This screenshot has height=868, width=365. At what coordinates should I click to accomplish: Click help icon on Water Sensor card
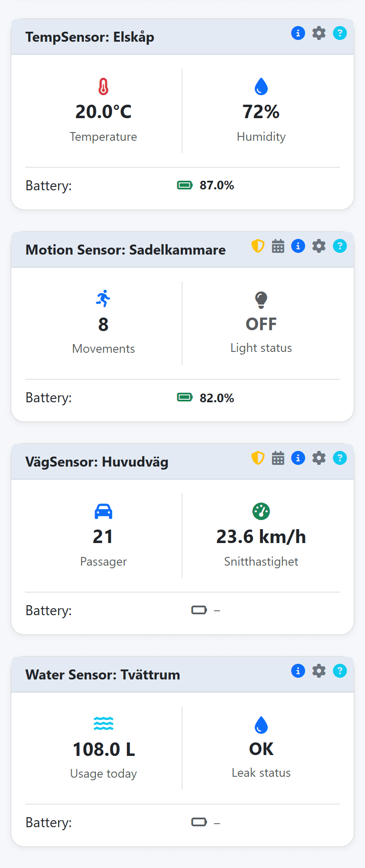(340, 671)
